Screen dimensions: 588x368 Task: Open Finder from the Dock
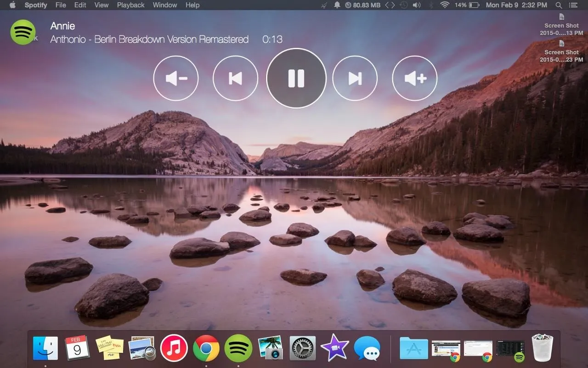[x=45, y=348]
